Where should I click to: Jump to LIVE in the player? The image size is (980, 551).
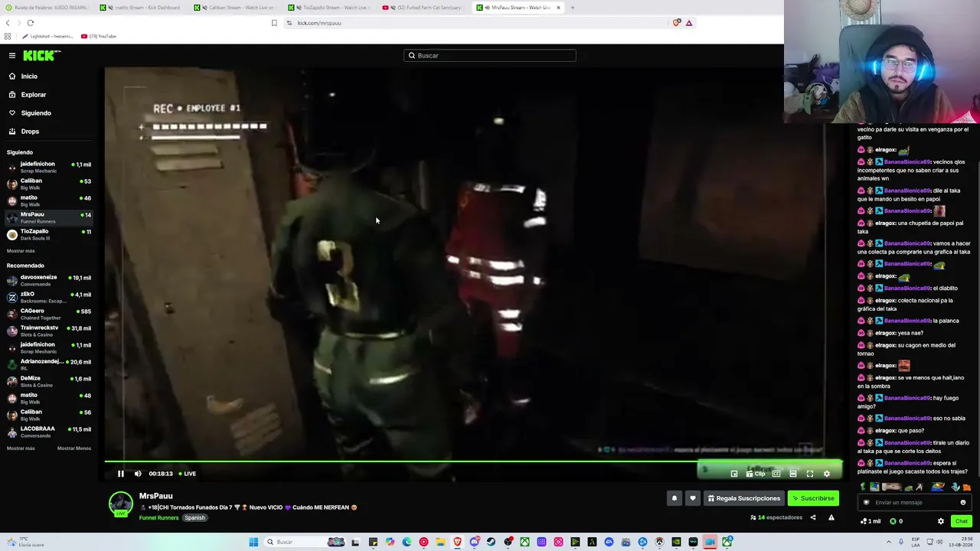point(188,474)
